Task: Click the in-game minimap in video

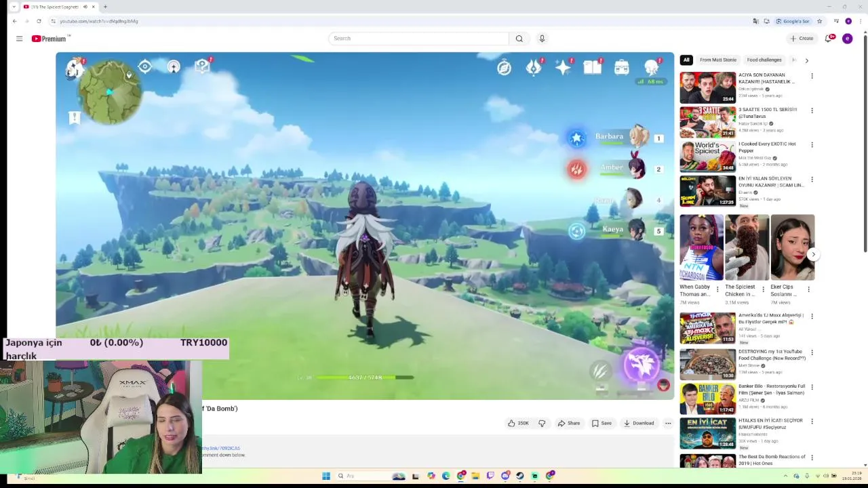Action: pos(111,92)
